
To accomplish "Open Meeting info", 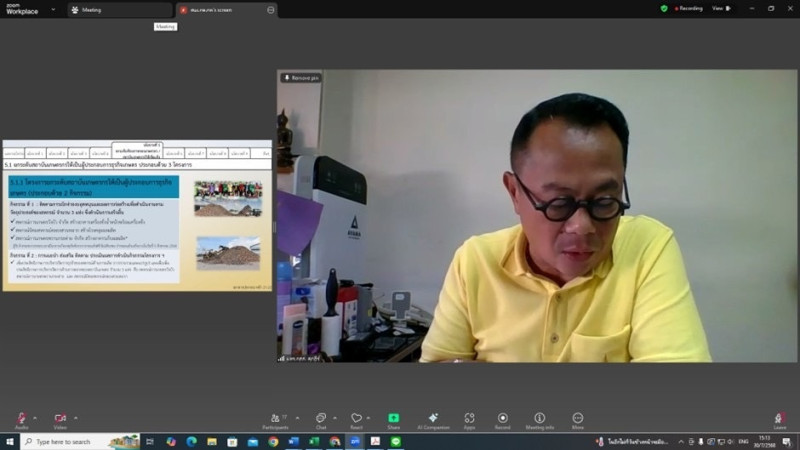I will coord(540,419).
